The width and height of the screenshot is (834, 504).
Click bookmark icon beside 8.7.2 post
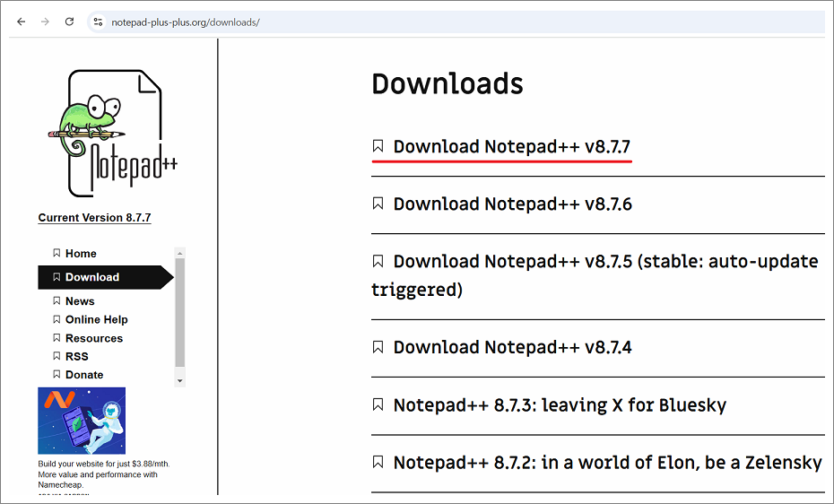pyautogui.click(x=378, y=462)
